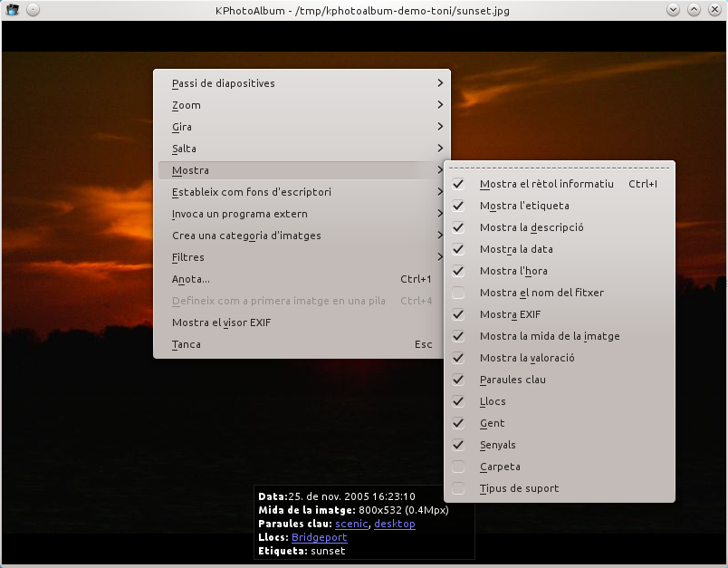Uncheck the Gent option
The image size is (728, 568).
pyautogui.click(x=459, y=423)
